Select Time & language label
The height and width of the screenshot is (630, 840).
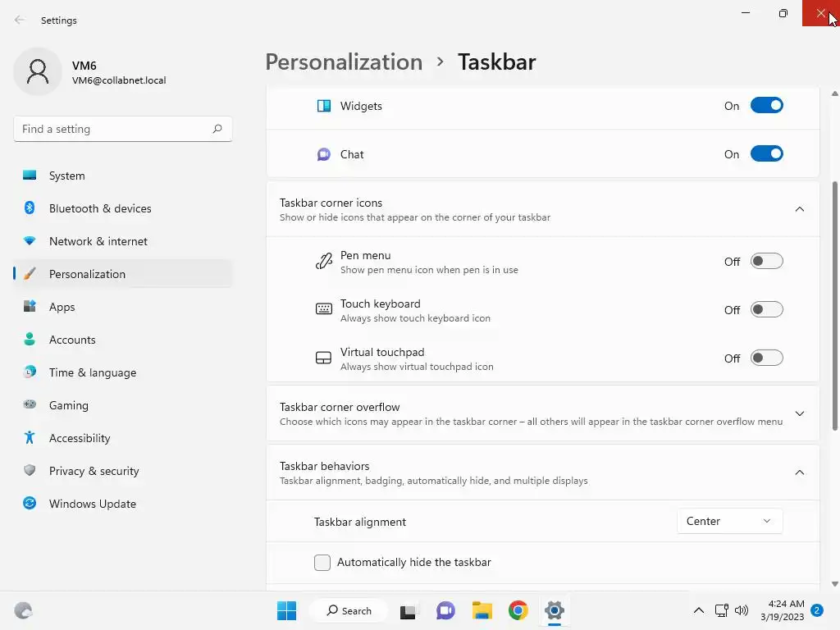pyautogui.click(x=93, y=372)
